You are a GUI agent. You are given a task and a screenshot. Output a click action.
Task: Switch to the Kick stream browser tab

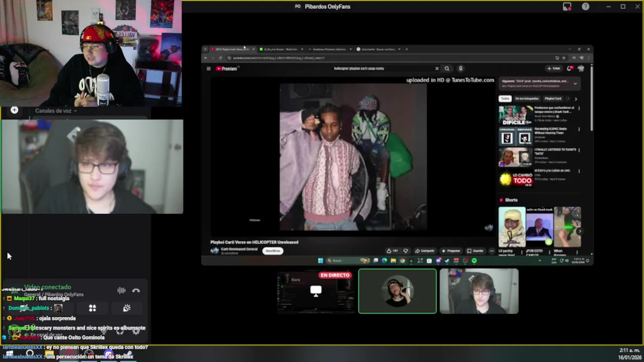281,49
